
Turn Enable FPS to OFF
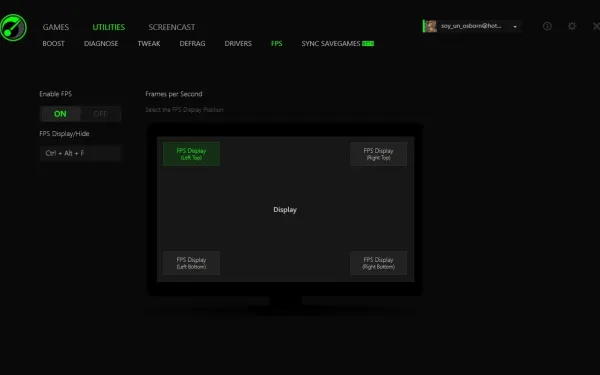coord(101,114)
